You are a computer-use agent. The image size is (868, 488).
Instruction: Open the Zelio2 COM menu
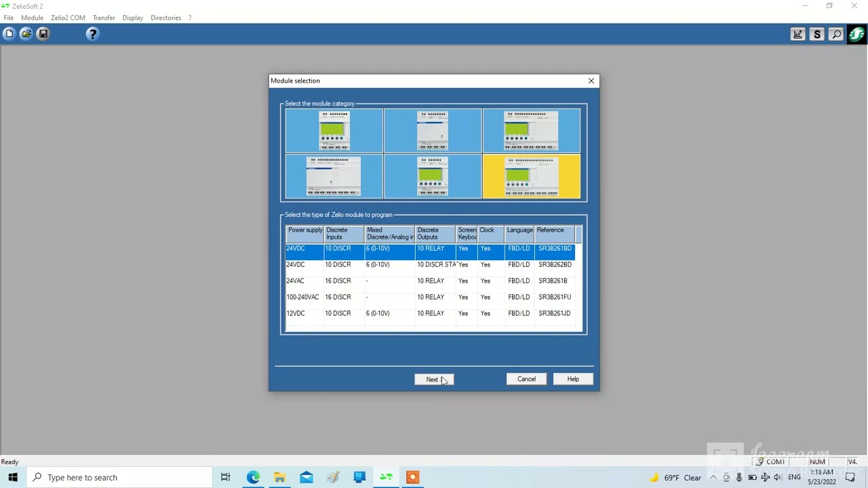(x=68, y=18)
